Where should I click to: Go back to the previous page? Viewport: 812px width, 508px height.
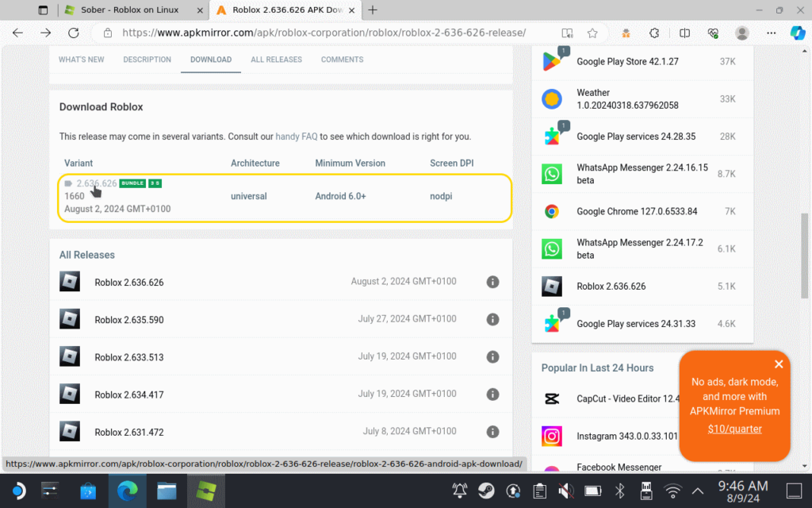(17, 33)
